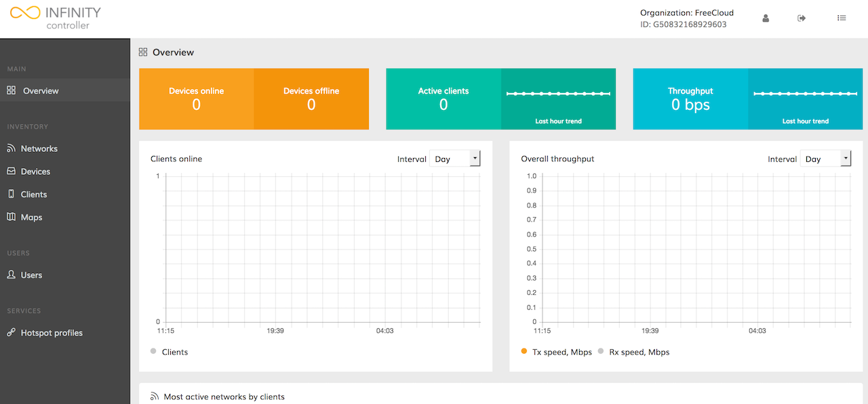Click the Maps icon in sidebar
Viewport: 868px width, 404px height.
11,218
